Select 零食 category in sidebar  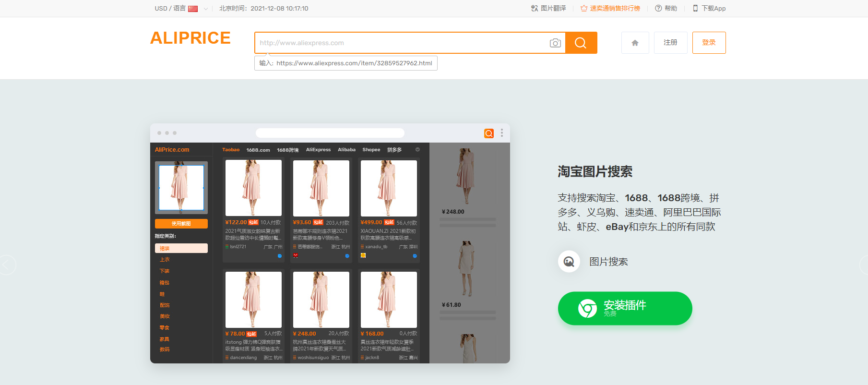point(165,328)
